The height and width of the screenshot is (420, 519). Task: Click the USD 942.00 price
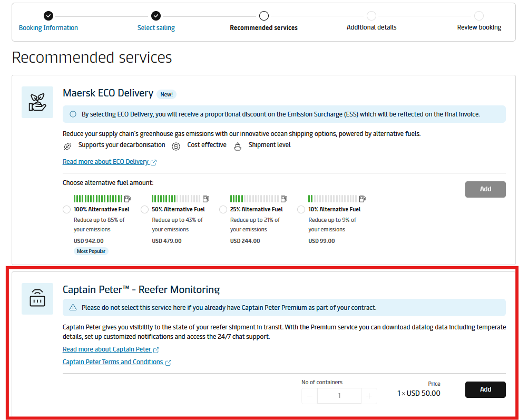pyautogui.click(x=89, y=241)
